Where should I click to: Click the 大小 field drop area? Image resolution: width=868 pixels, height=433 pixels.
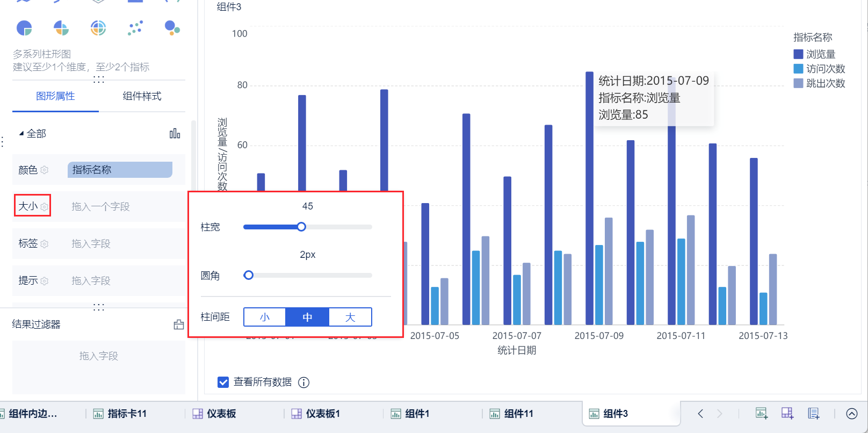[120, 207]
